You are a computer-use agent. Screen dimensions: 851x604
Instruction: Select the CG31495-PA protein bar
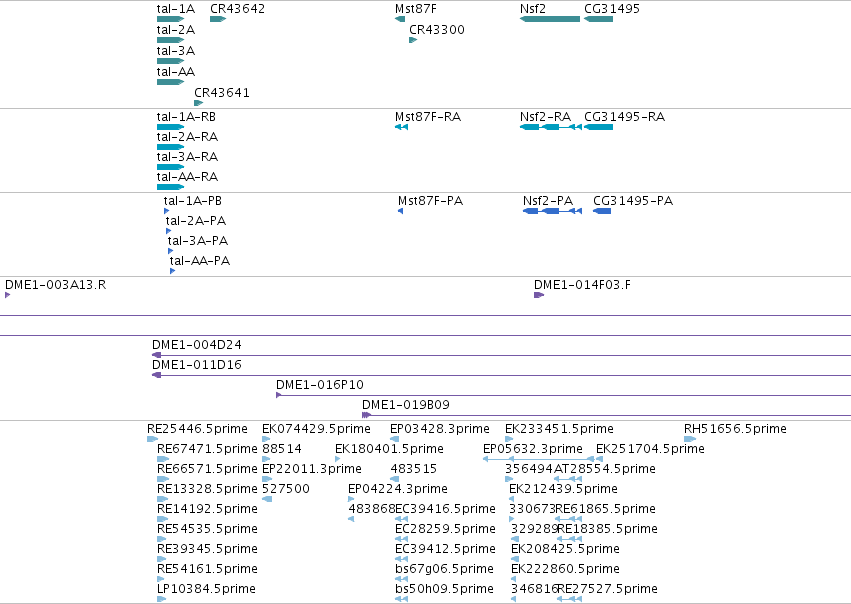pos(602,211)
